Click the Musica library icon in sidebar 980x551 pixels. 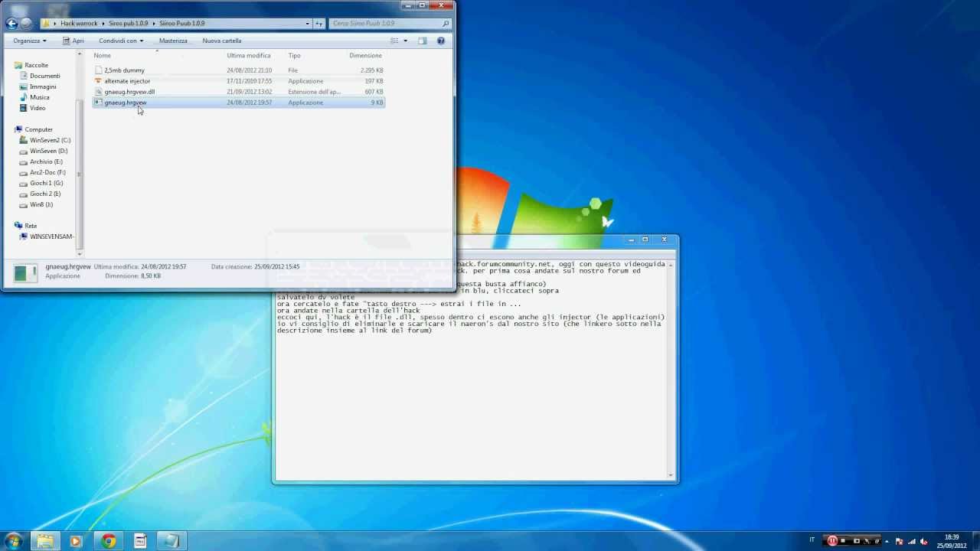(24, 97)
